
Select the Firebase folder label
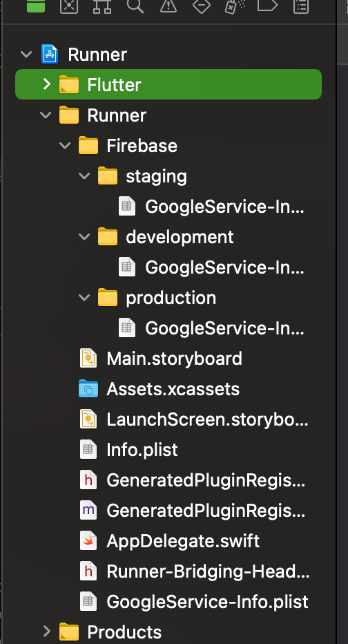click(x=142, y=146)
